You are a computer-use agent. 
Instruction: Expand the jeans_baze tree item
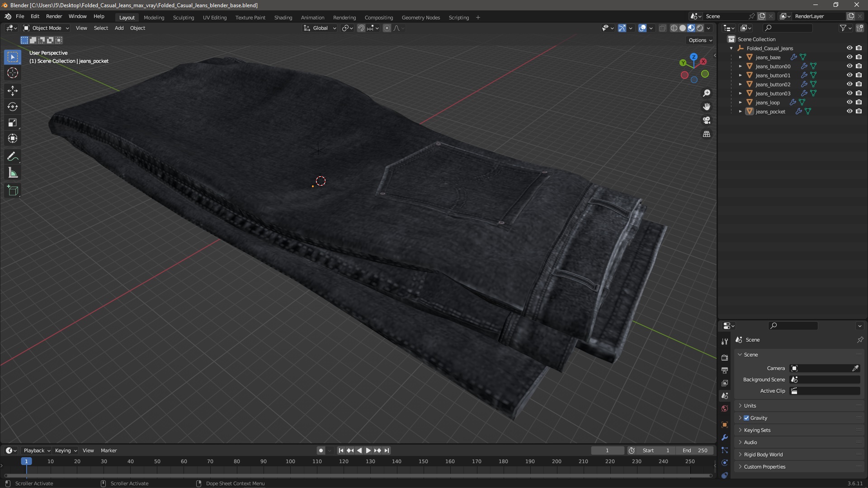(740, 57)
